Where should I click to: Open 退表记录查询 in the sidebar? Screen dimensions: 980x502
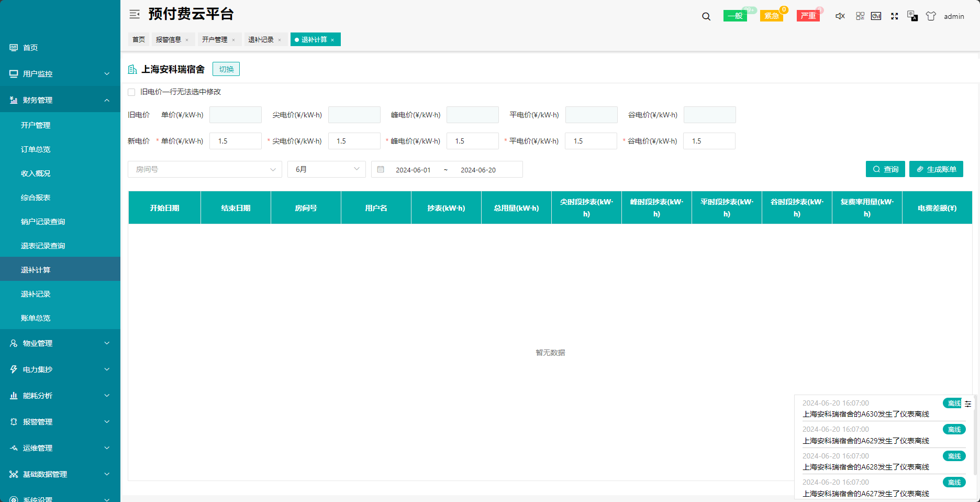(x=60, y=246)
